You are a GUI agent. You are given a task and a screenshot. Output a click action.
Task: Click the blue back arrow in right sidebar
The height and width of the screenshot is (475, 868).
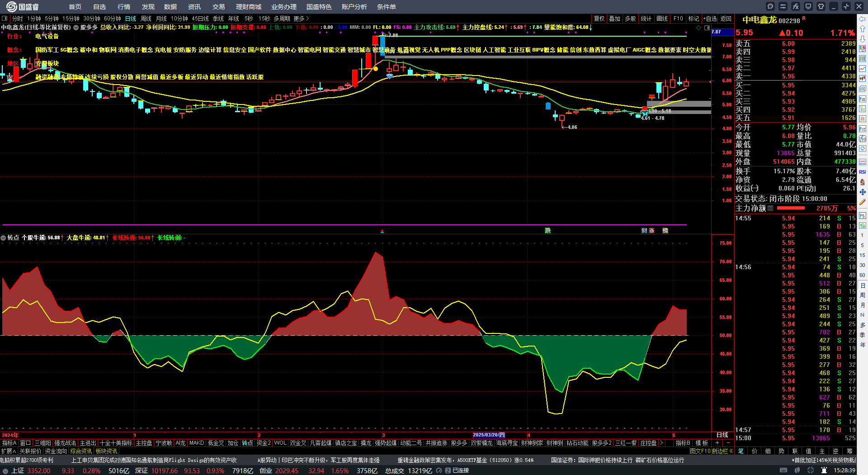[x=863, y=19]
